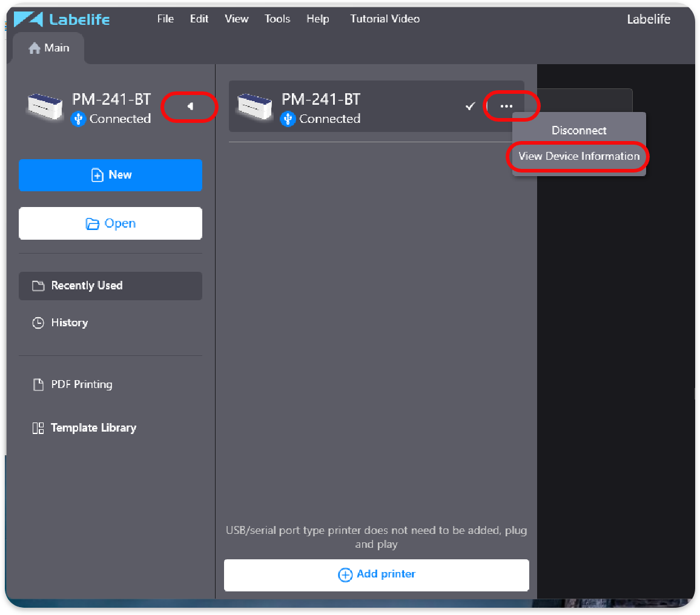Open the Tools menu
Viewport: 700px width, 615px height.
coord(277,19)
